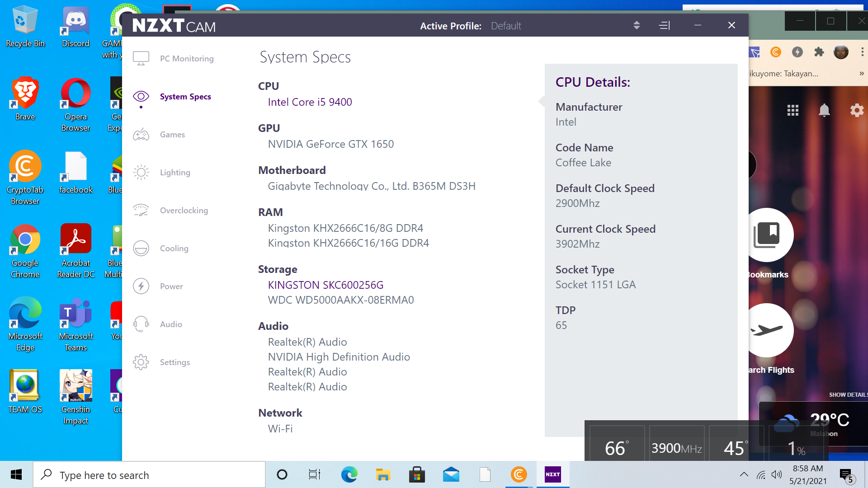This screenshot has width=868, height=488.
Task: Select the Opera Browser desktop icon
Action: tap(76, 105)
